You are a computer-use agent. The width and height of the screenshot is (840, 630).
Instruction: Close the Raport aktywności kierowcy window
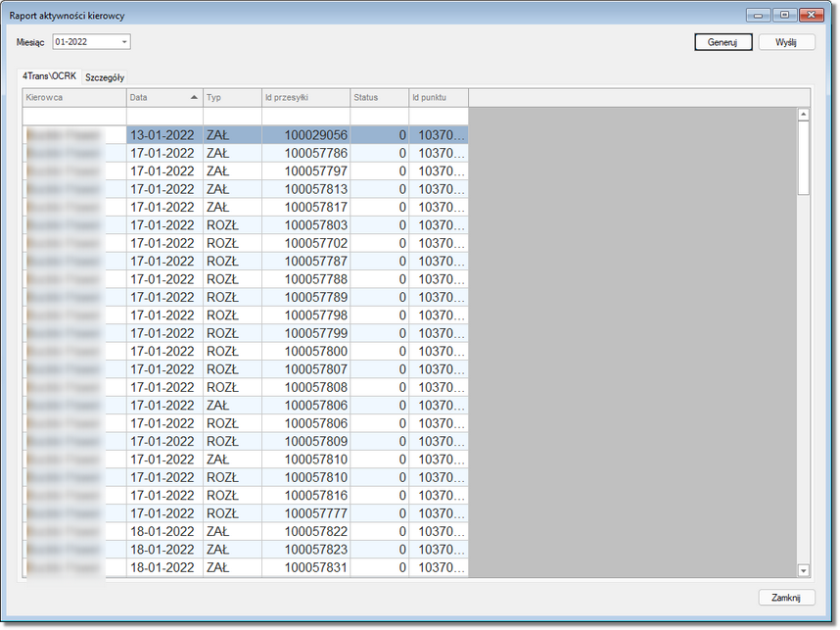(x=811, y=15)
